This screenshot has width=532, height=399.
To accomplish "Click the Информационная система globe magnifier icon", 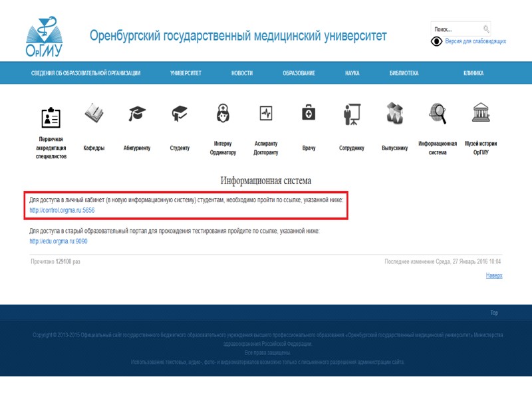I will (438, 113).
